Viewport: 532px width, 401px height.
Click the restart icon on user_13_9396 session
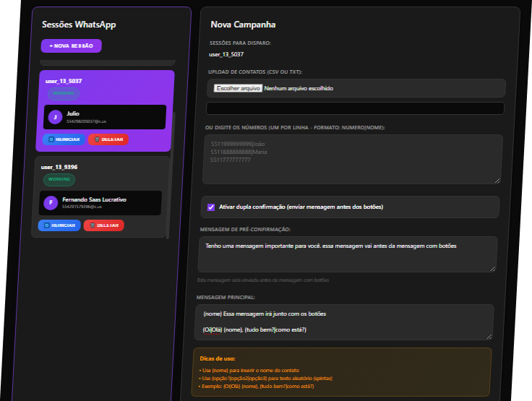(46, 225)
